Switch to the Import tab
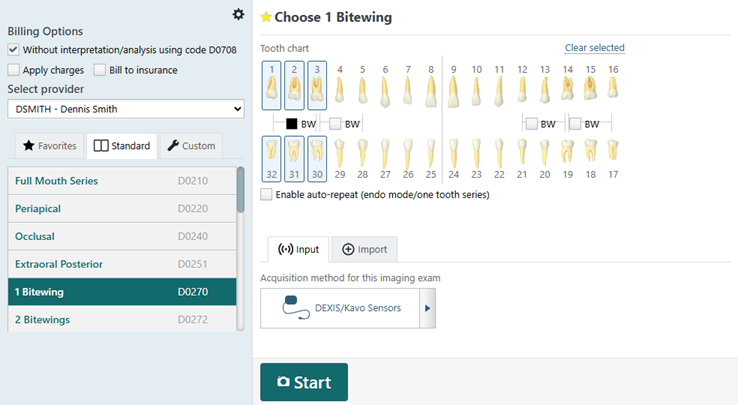 pyautogui.click(x=365, y=249)
